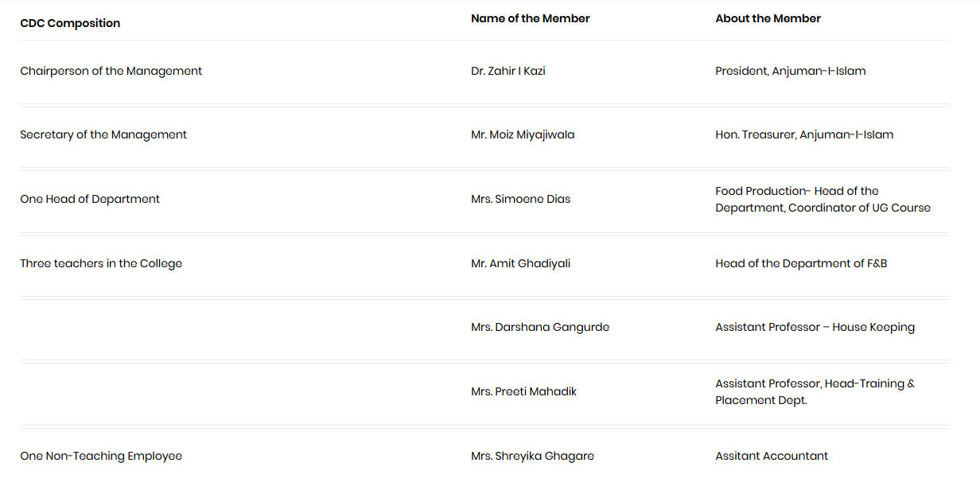Click President, Anjuman-I-Islam text

point(790,71)
